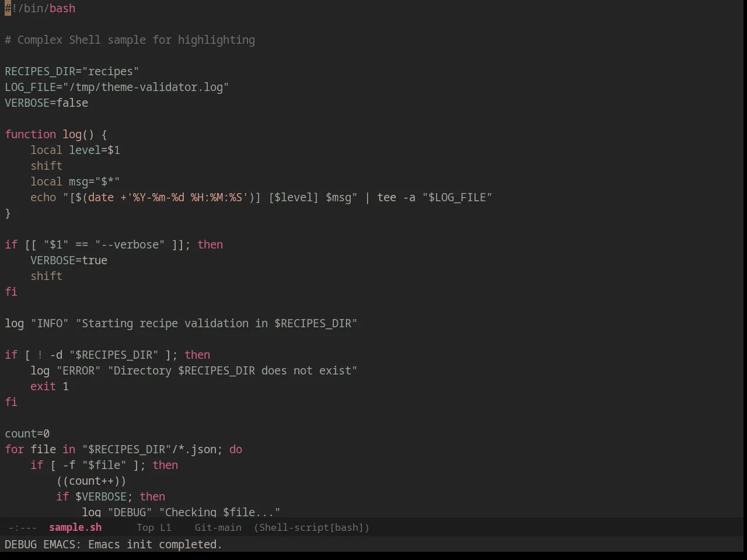Click the sample.sh buffer name in mode line
Image resolution: width=747 pixels, height=560 pixels.
coord(75,527)
